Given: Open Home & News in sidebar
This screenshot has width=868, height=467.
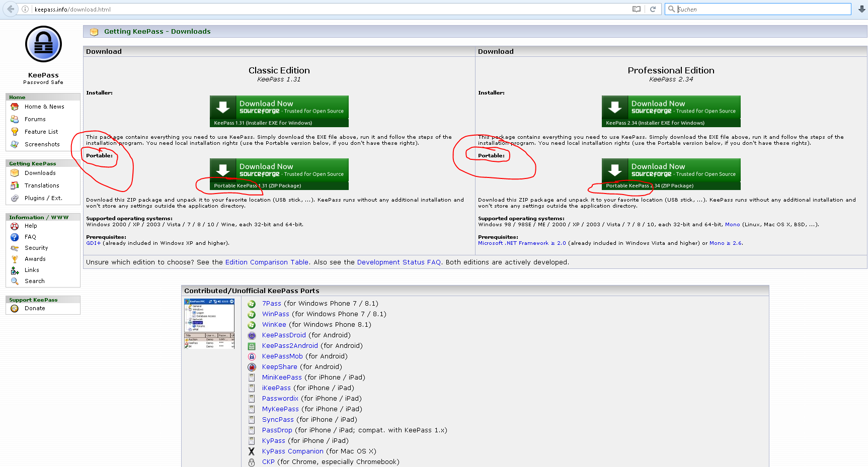Looking at the screenshot, I should [44, 107].
